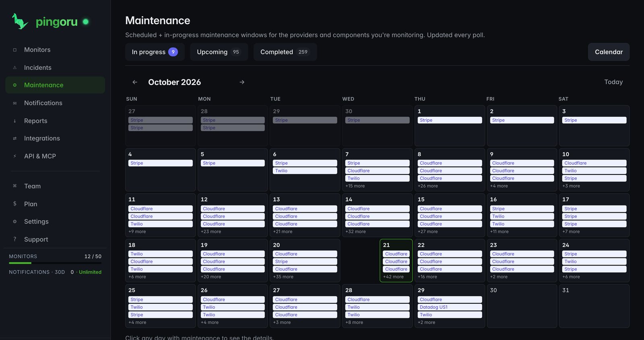Expand "+42 more" on October 21
The width and height of the screenshot is (644, 340).
tap(393, 277)
